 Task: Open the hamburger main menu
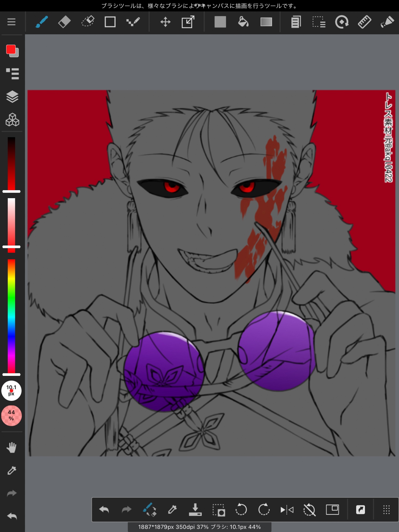coord(11,22)
